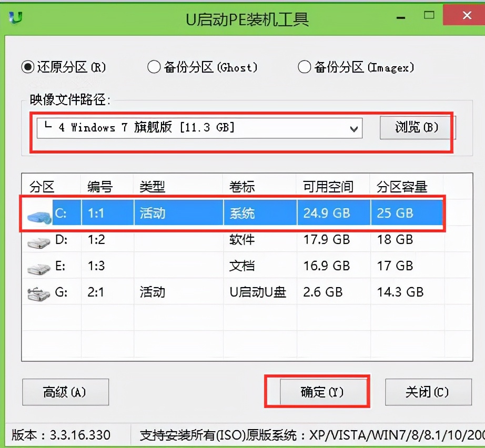Click the U启动 logo icon in title bar
The width and height of the screenshot is (485, 448).
click(x=17, y=16)
